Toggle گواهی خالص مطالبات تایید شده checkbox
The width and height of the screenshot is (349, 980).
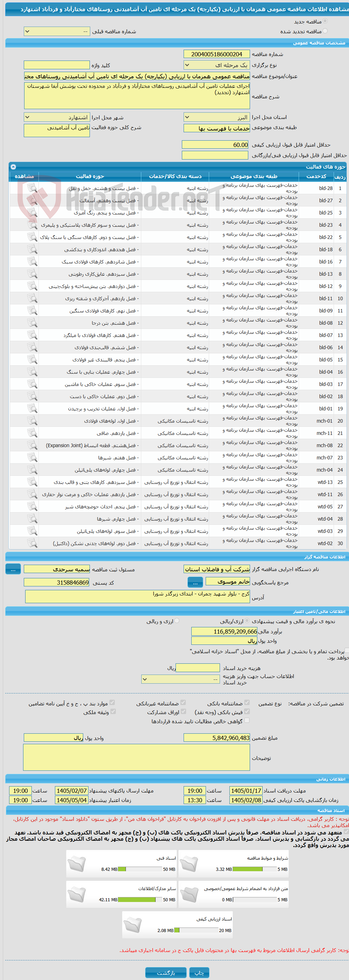pyautogui.click(x=247, y=720)
